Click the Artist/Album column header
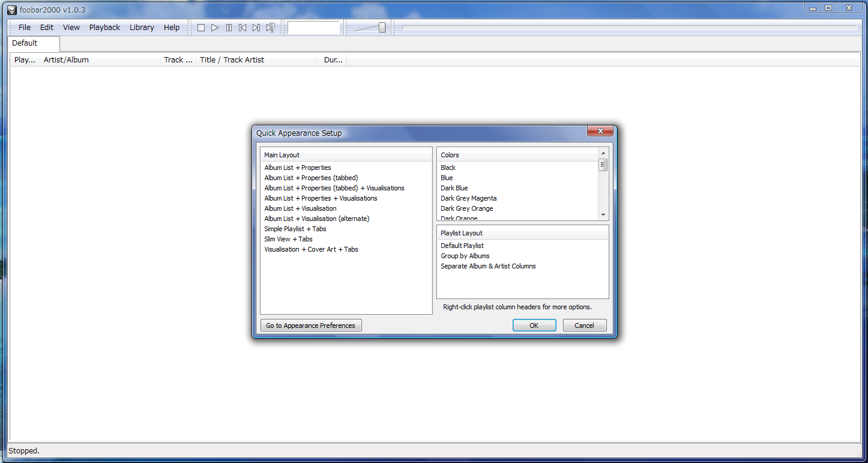Viewport: 868px width, 463px height. tap(100, 60)
